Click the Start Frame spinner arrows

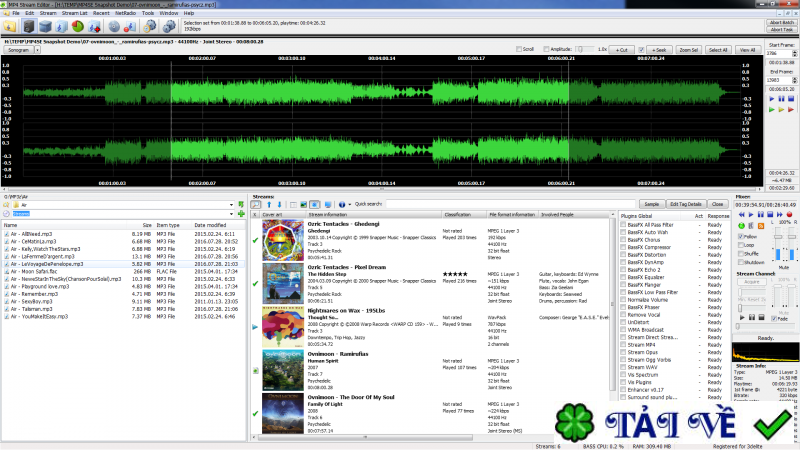pyautogui.click(x=794, y=52)
